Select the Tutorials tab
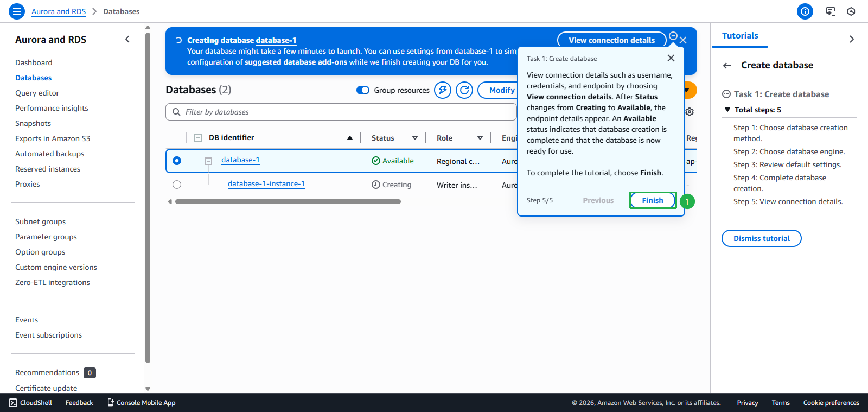Screen dimensions: 868x412 pyautogui.click(x=740, y=36)
